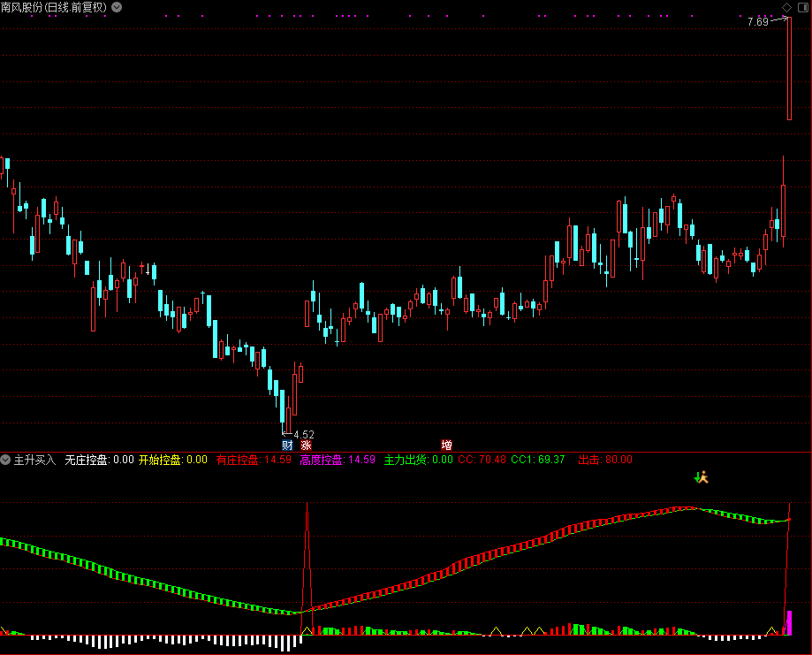Select the 主升买入 indicator name label
This screenshot has width=812, height=655.
[x=34, y=460]
